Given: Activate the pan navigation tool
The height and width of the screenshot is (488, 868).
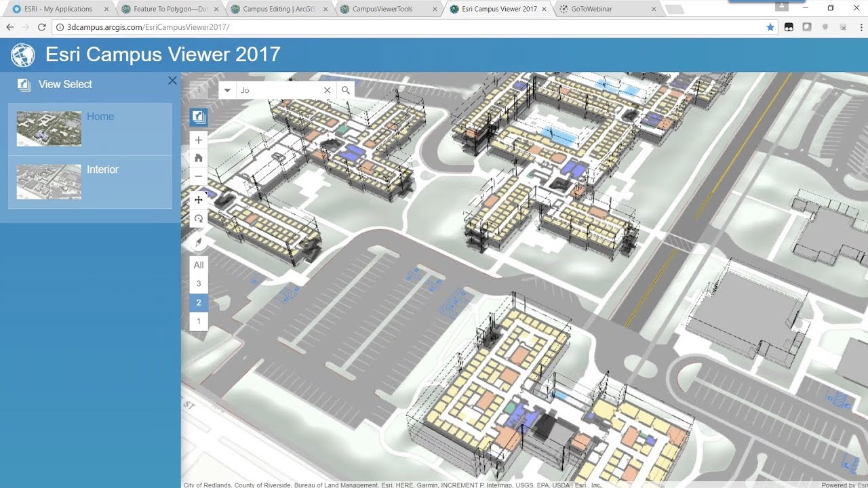Looking at the screenshot, I should tap(198, 200).
